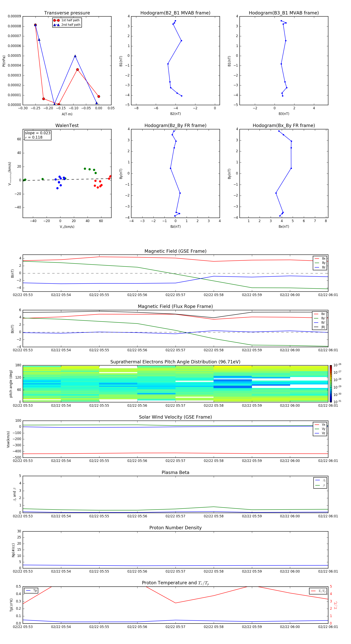Click the 'Bz' legend entry in GSE magnetic field plot

[x=320, y=267]
